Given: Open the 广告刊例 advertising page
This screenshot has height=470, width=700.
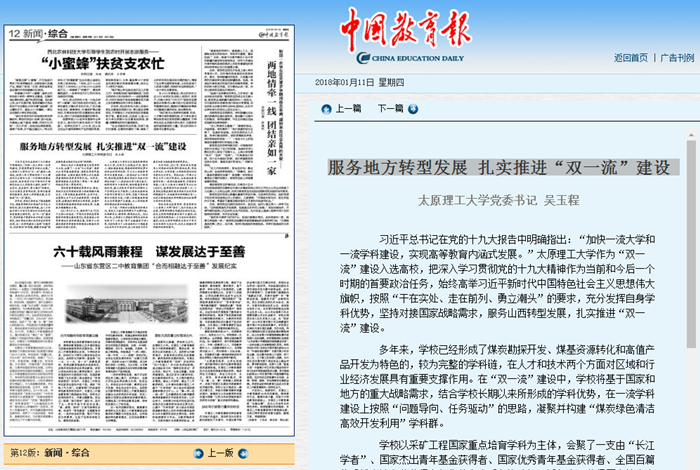Looking at the screenshot, I should click(x=676, y=57).
